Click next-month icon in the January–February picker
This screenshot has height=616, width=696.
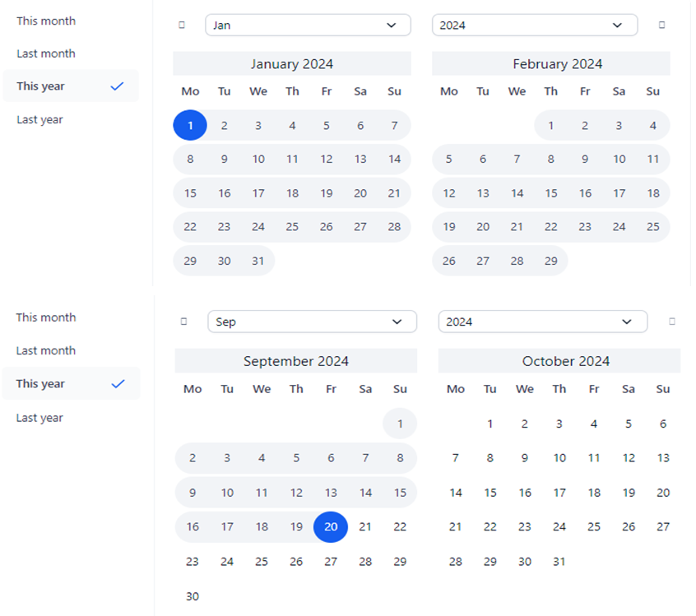pyautogui.click(x=662, y=25)
